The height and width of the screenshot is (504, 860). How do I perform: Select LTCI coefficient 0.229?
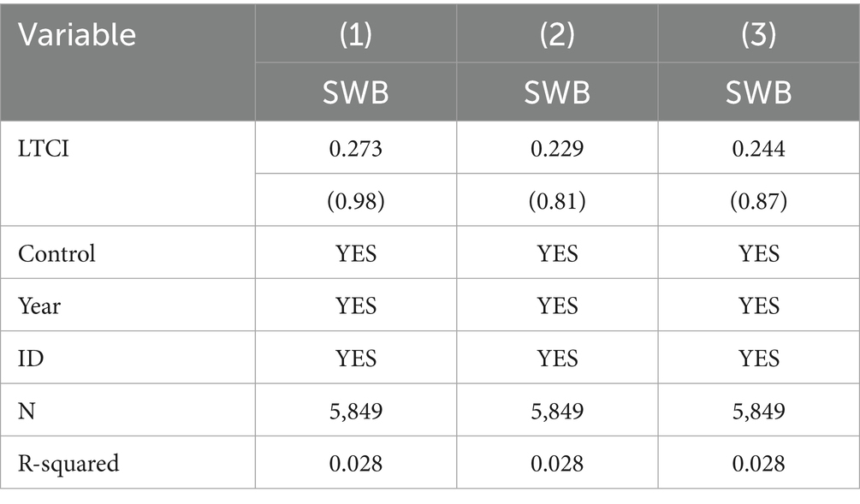(x=557, y=149)
